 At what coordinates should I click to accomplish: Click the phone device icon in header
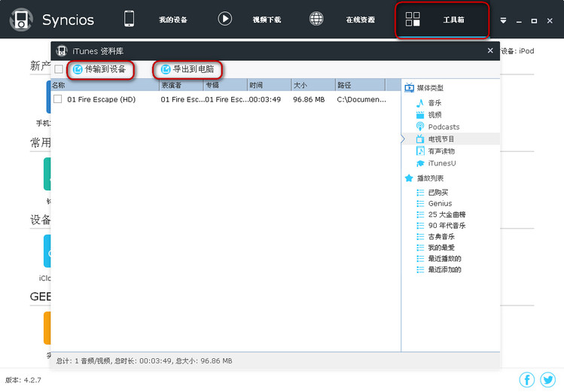[129, 19]
